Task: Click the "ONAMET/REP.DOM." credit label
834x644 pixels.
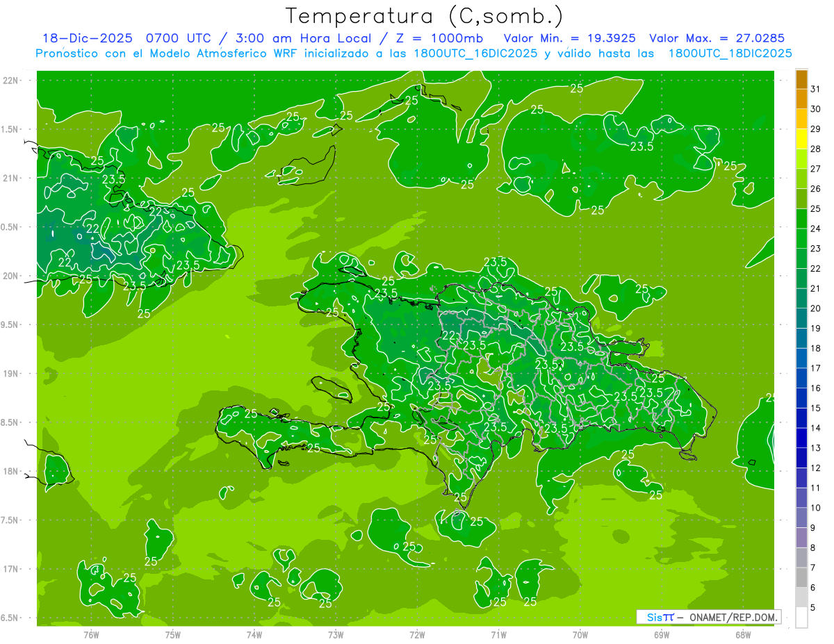Action: [x=733, y=617]
